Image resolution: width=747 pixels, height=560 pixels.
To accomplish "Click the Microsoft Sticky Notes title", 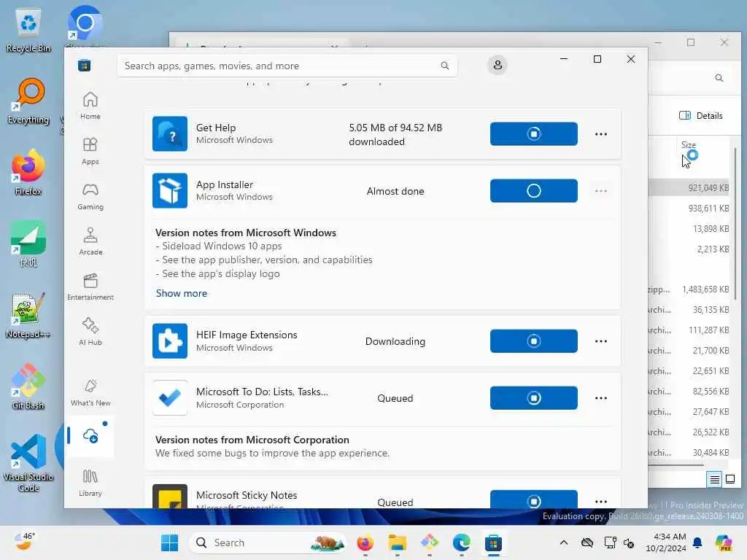I will coord(247,495).
